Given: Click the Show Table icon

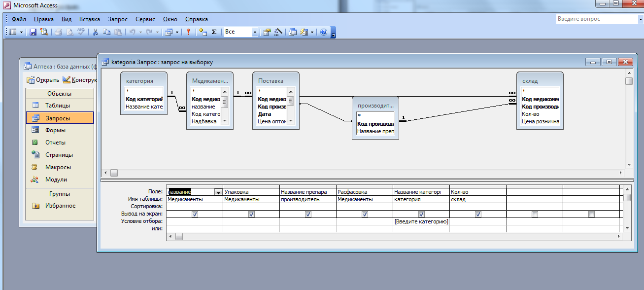Looking at the screenshot, I should [203, 32].
